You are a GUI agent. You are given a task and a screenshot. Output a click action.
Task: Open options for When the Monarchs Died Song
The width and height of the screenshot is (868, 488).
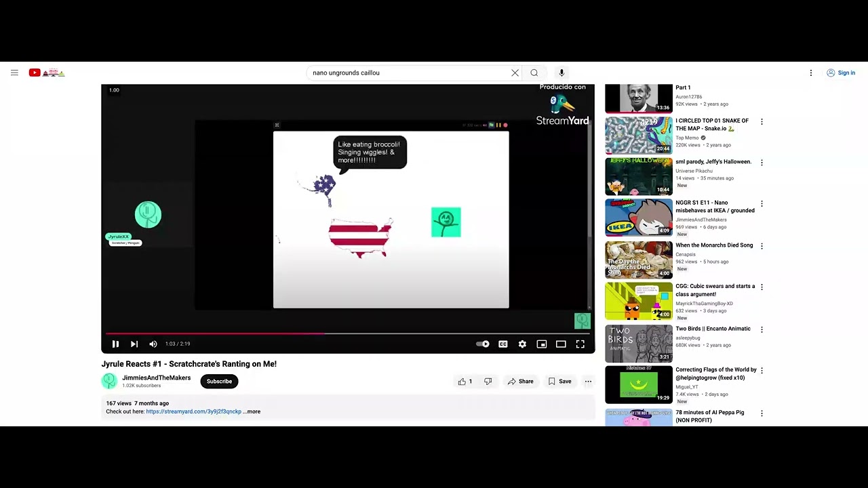click(x=762, y=246)
